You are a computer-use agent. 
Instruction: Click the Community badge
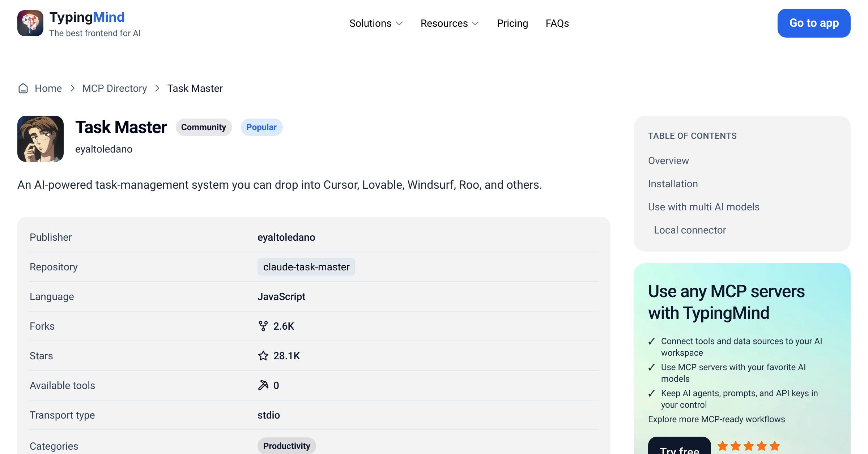click(204, 127)
